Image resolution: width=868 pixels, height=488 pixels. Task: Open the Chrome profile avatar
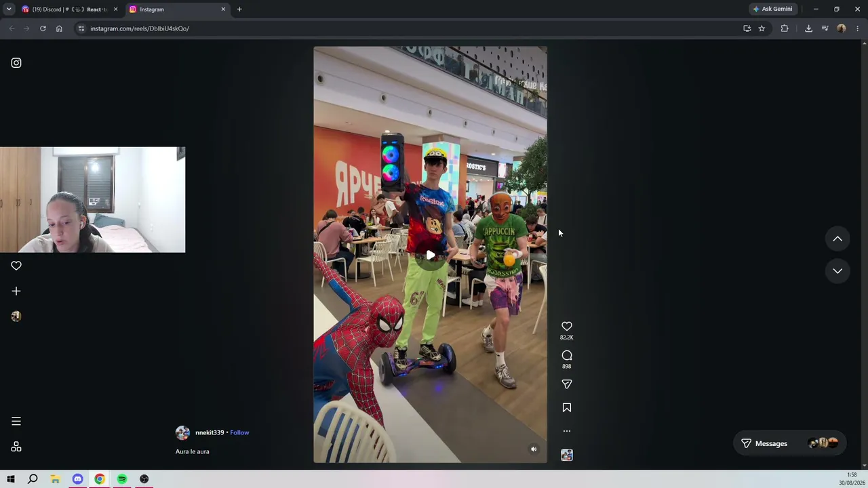842,28
